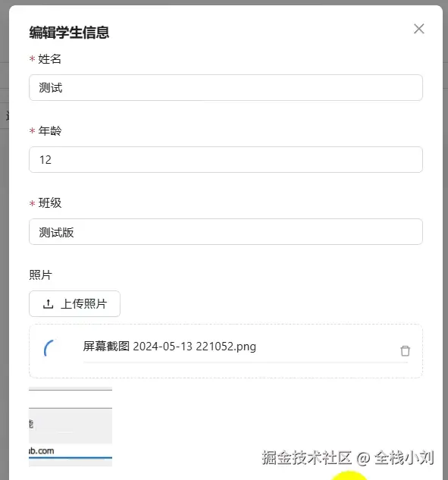
Task: Click the red asterisk beside 姓名
Action: tap(32, 59)
